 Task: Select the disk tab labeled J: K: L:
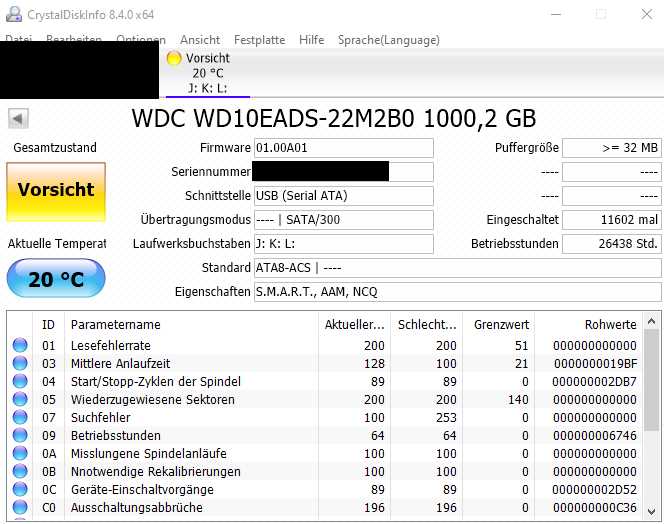(x=208, y=73)
